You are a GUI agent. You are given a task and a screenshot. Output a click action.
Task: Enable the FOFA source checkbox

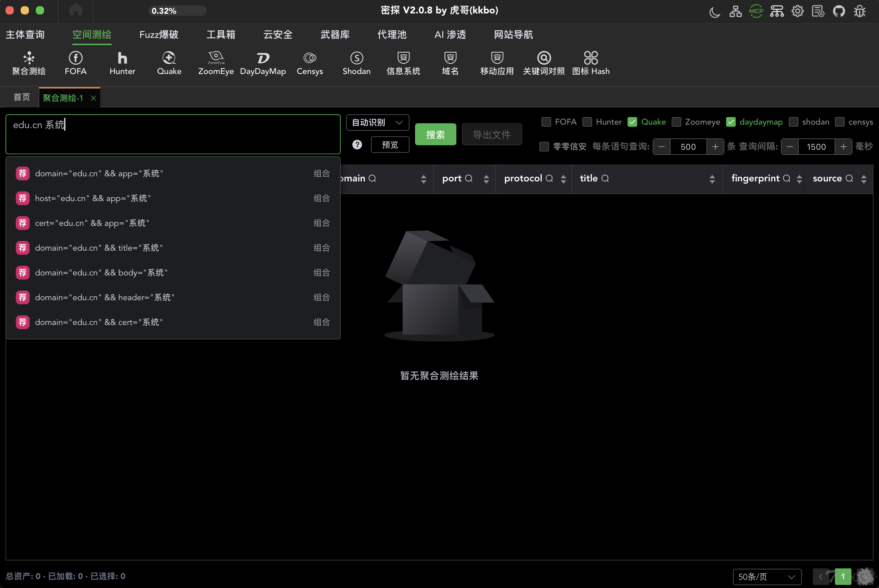[546, 122]
